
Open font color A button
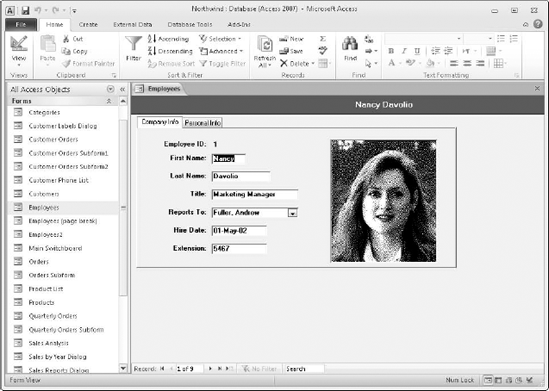point(391,63)
